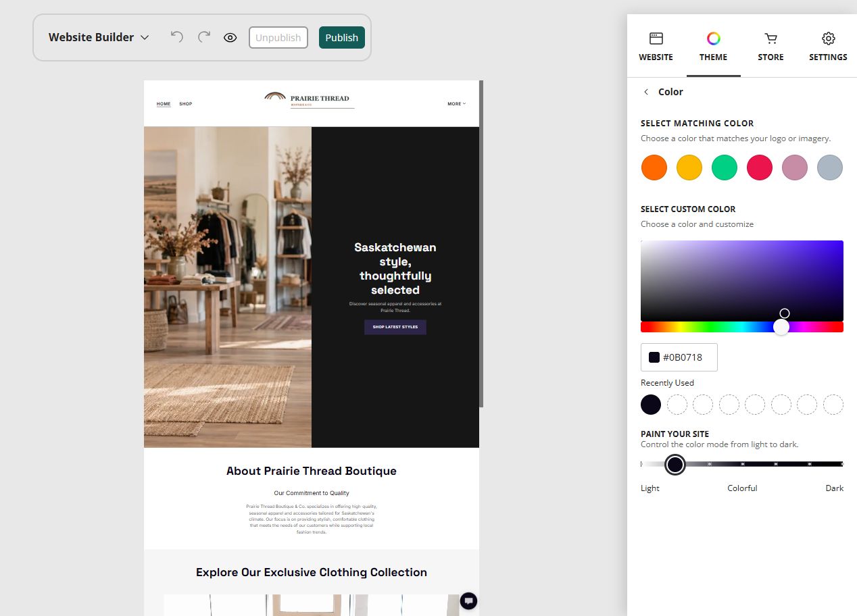Click the 'About Prairie Thread Boutique' heading
Viewport: 857px width, 616px height.
pyautogui.click(x=312, y=471)
